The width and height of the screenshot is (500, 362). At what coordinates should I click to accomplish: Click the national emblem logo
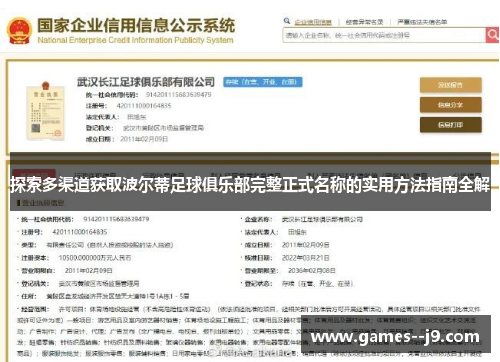[x=19, y=31]
